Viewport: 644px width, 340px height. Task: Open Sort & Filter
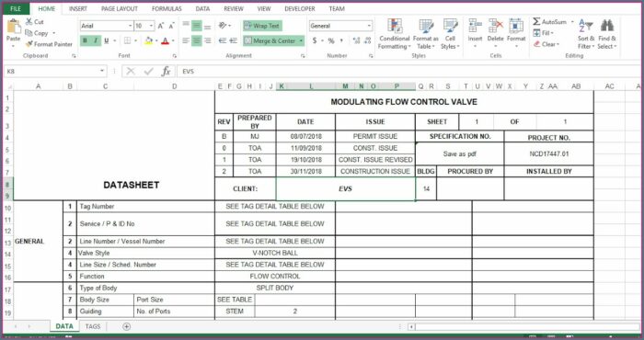point(586,34)
